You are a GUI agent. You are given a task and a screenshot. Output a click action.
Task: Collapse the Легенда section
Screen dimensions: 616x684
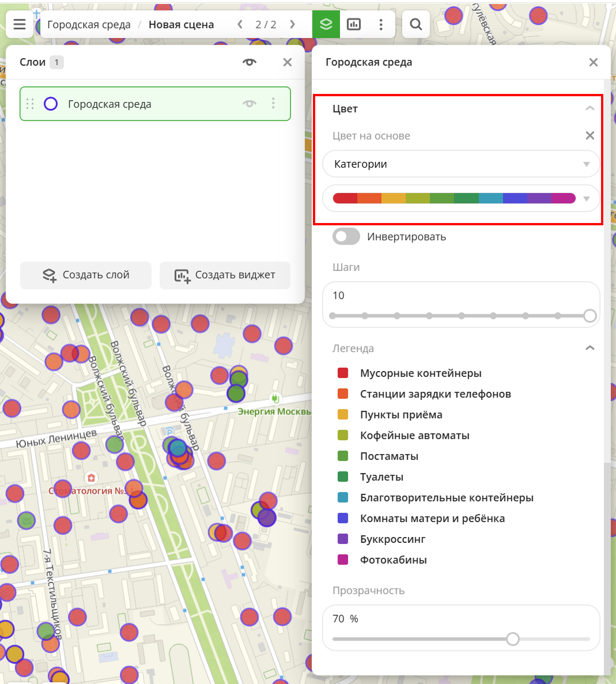589,348
